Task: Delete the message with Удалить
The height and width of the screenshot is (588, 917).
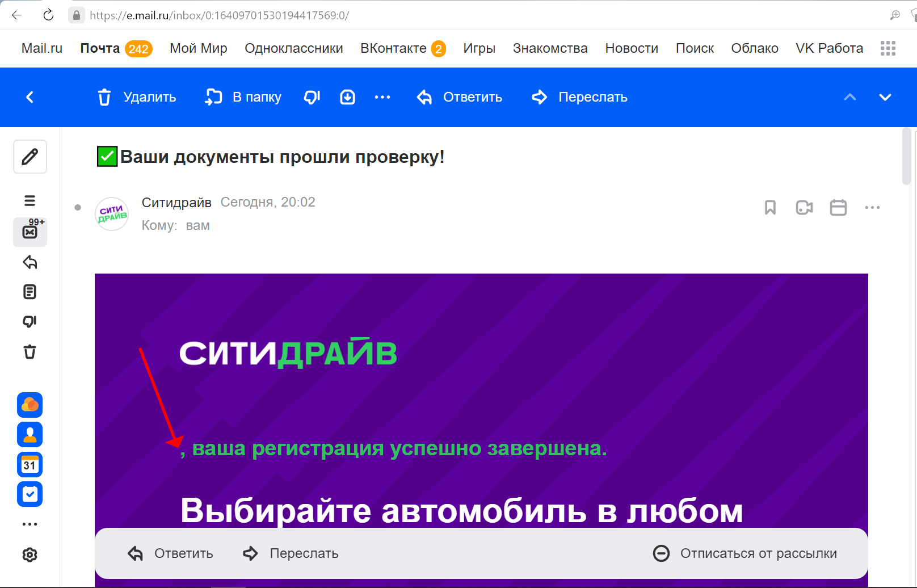Action: tap(137, 97)
